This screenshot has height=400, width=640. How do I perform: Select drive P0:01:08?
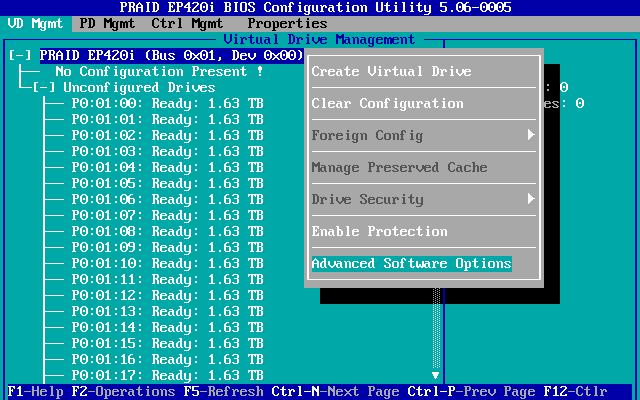[167, 231]
